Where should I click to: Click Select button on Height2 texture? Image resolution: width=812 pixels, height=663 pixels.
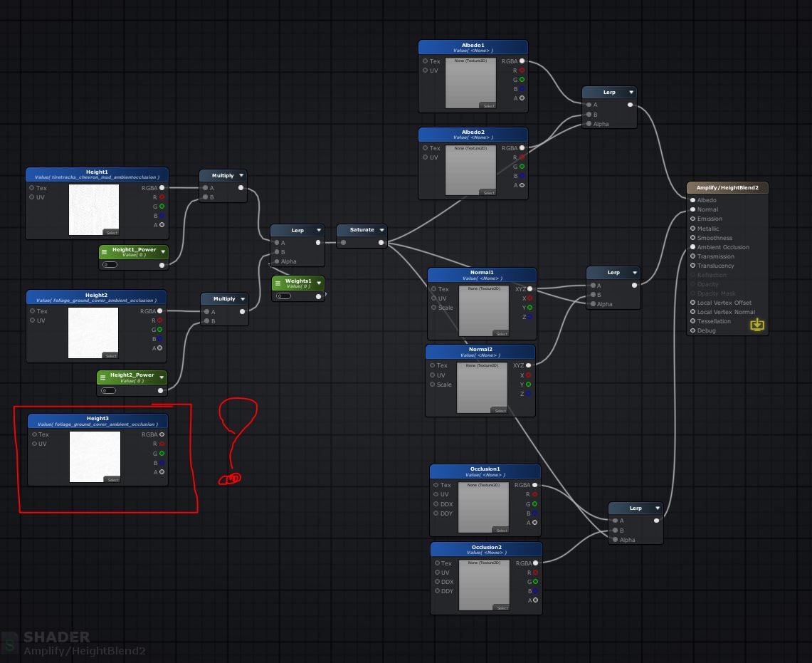[x=111, y=355]
